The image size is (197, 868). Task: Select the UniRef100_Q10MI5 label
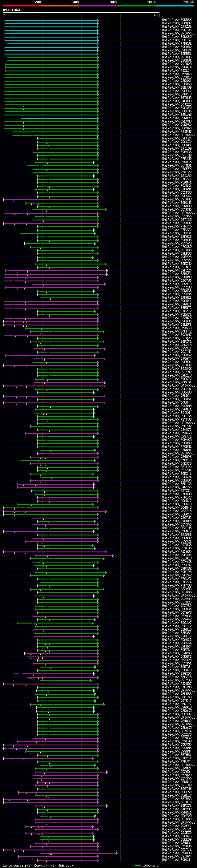[177, 162]
